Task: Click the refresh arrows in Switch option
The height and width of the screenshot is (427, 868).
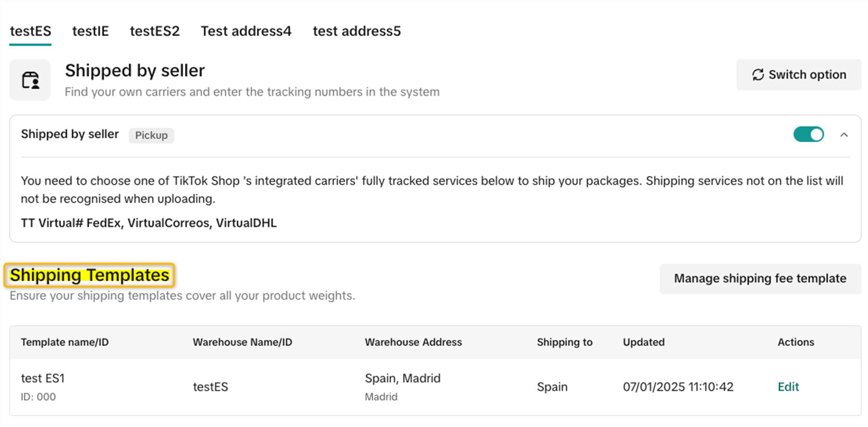Action: (x=758, y=75)
